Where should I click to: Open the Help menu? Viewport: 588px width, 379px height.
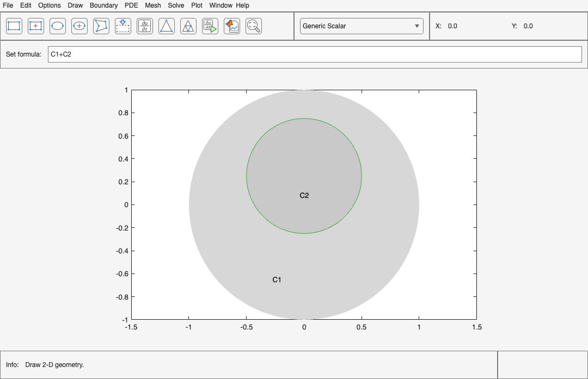tap(243, 5)
